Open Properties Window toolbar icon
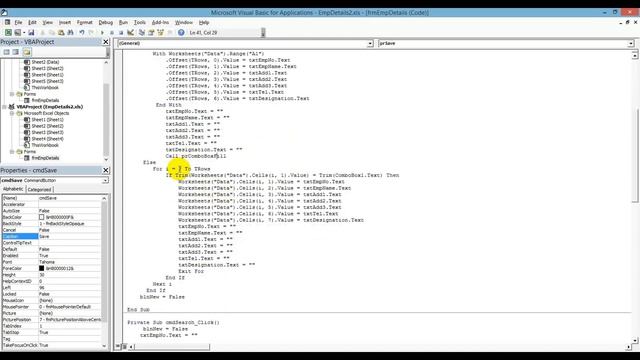Screen dimensions: 640x360 pos(151,33)
